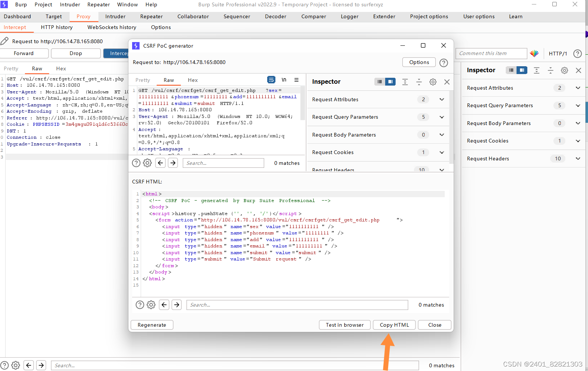
Task: Open the Options button in CSRF dialog
Action: tap(419, 62)
